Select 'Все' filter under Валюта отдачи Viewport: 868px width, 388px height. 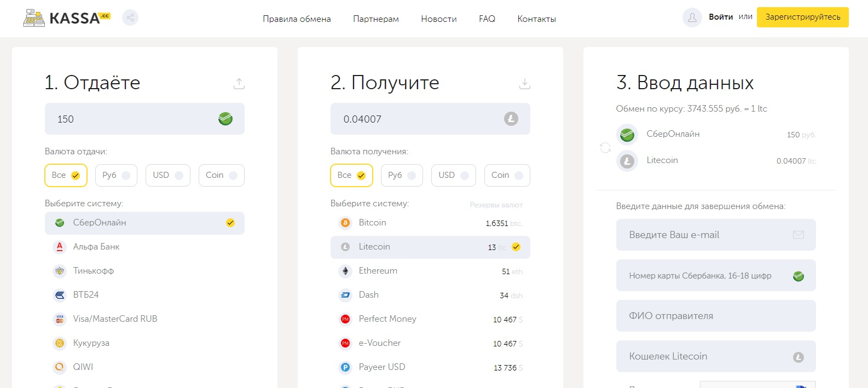[66, 175]
